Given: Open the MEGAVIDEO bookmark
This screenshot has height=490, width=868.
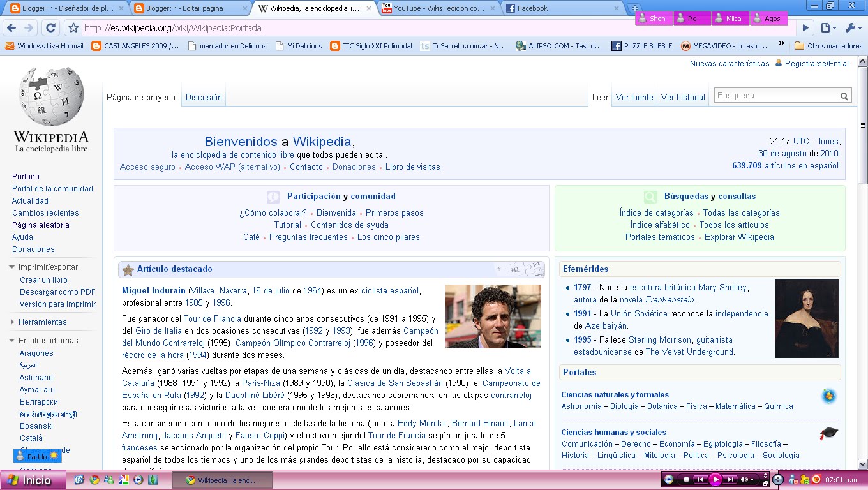Looking at the screenshot, I should (x=724, y=46).
